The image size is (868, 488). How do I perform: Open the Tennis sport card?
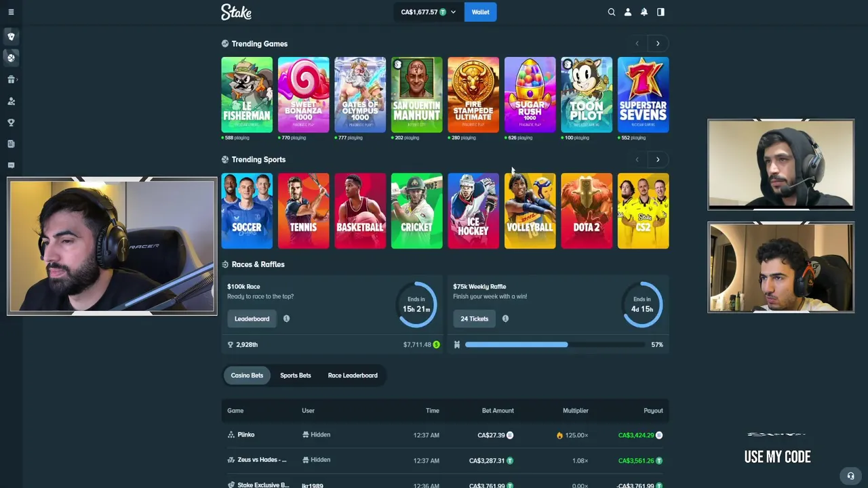tap(304, 211)
